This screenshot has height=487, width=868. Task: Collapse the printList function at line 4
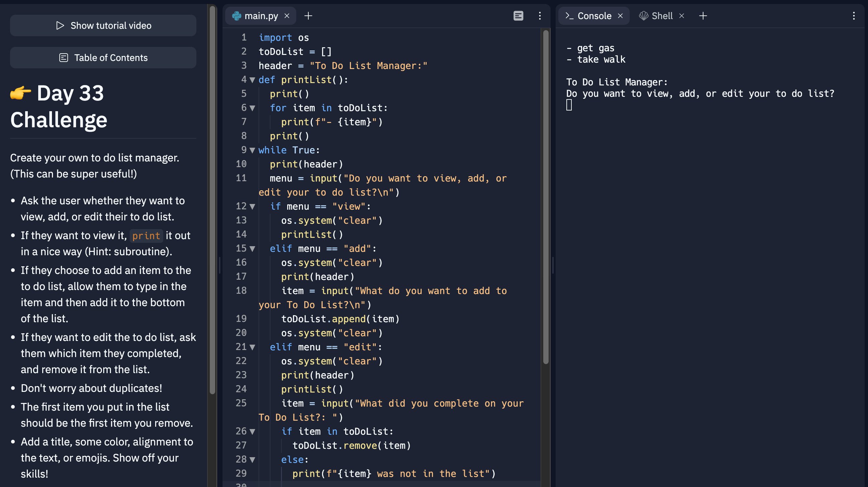click(x=252, y=80)
